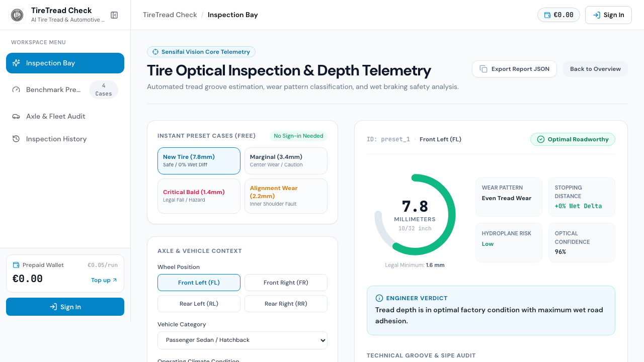
Task: Choose the Marginal (3.4mm) preset
Action: (286, 161)
